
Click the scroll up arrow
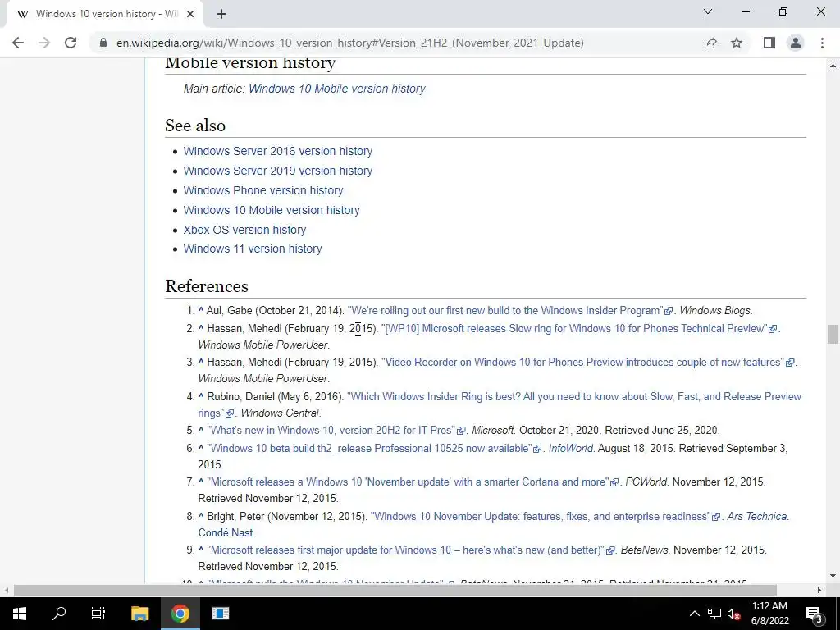(832, 66)
